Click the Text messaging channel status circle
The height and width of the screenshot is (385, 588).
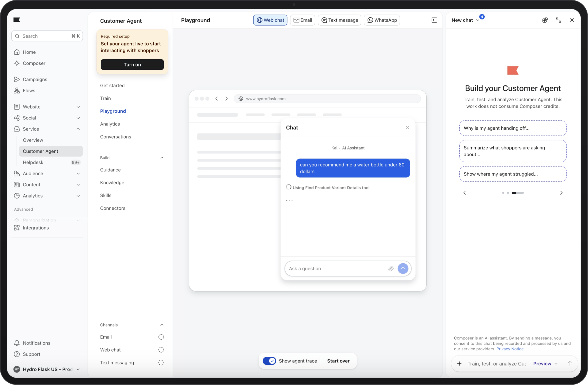coord(161,362)
